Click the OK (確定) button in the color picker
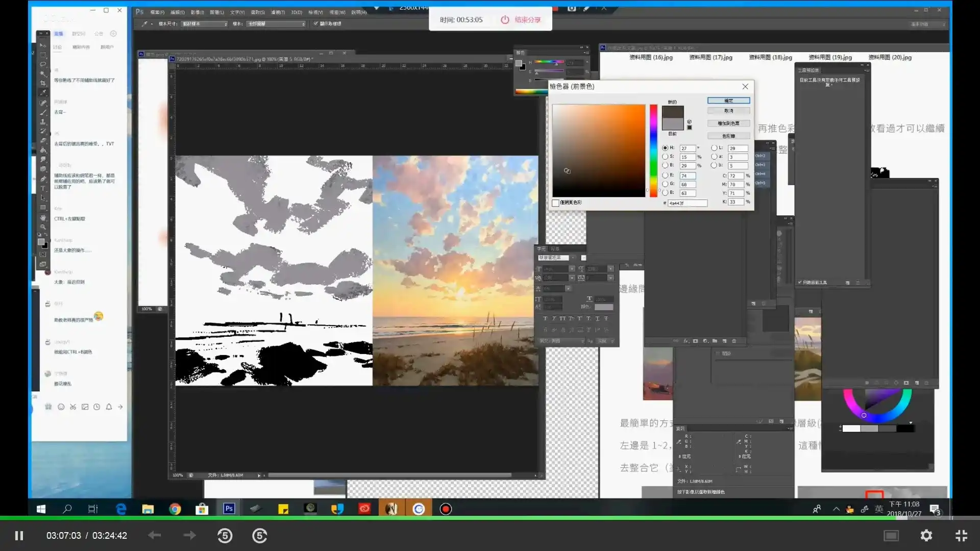The width and height of the screenshot is (980, 551). (x=728, y=101)
